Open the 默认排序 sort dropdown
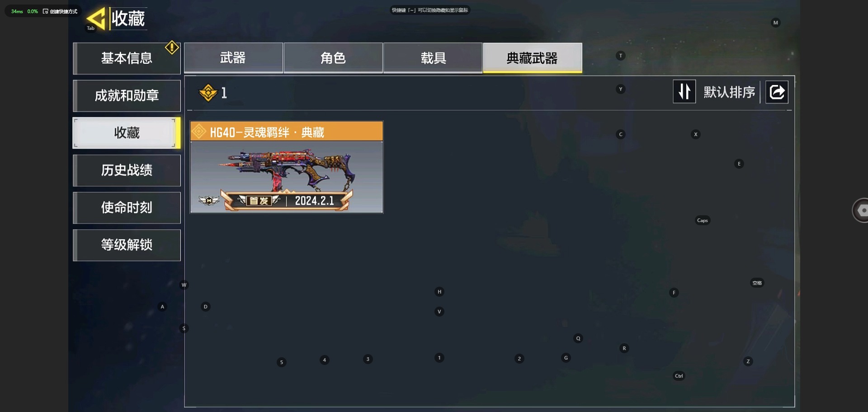868x412 pixels. [729, 92]
